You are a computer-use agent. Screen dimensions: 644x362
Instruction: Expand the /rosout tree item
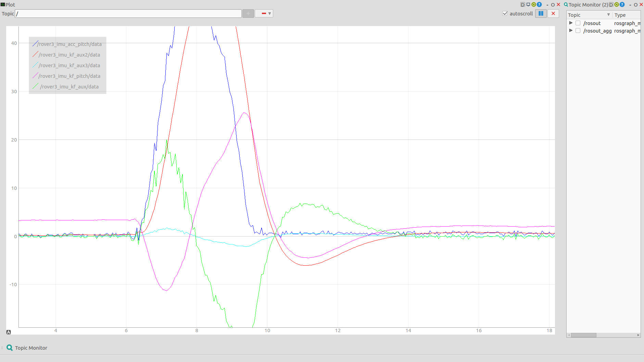point(571,23)
